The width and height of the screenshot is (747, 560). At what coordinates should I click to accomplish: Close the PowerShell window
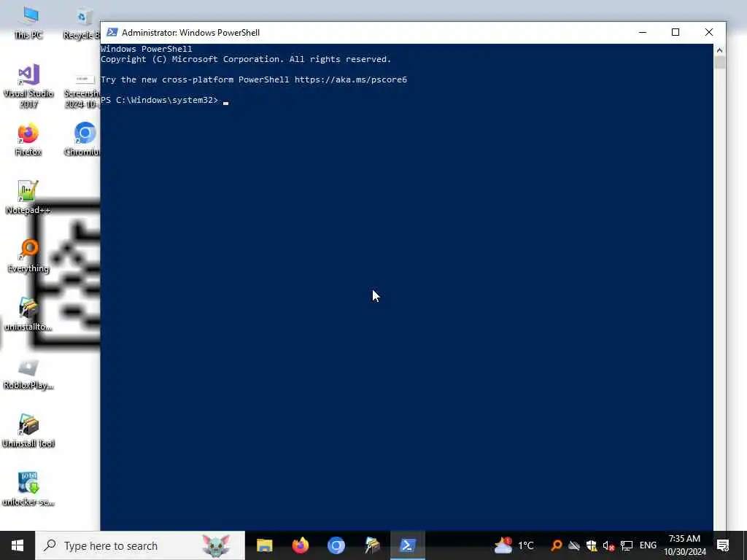click(709, 32)
